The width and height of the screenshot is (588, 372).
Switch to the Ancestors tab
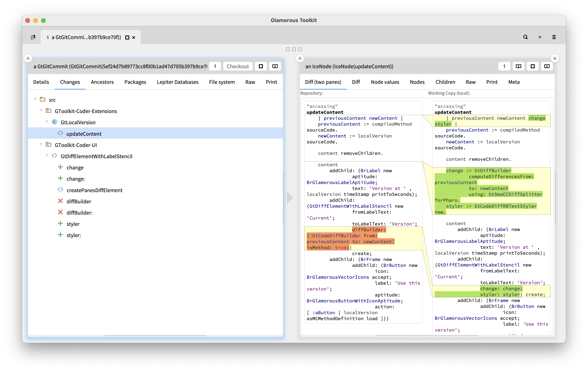click(102, 82)
